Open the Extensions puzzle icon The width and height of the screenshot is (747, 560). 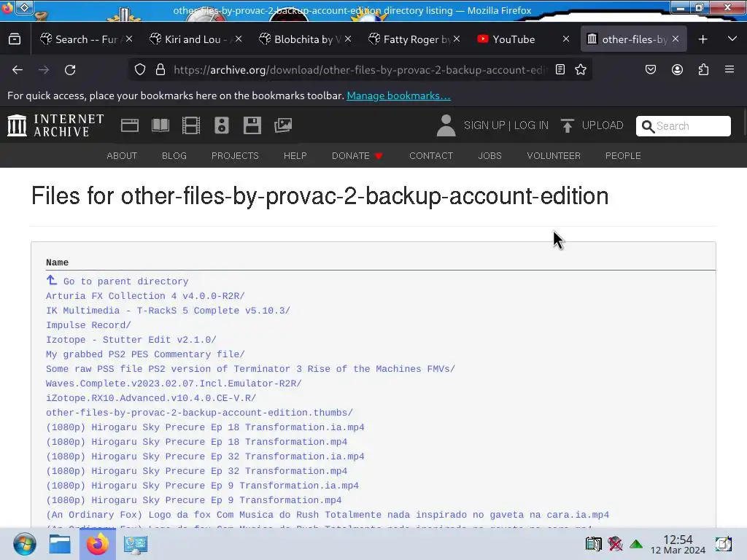703,69
